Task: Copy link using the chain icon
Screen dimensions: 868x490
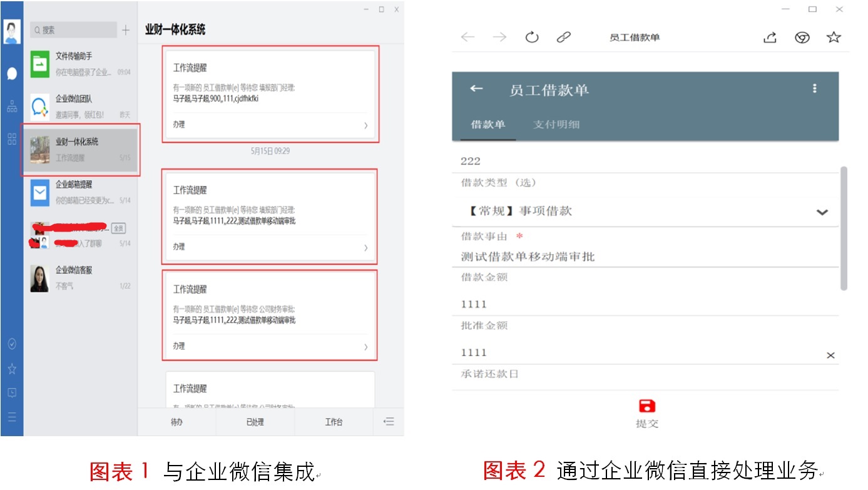Action: click(564, 38)
